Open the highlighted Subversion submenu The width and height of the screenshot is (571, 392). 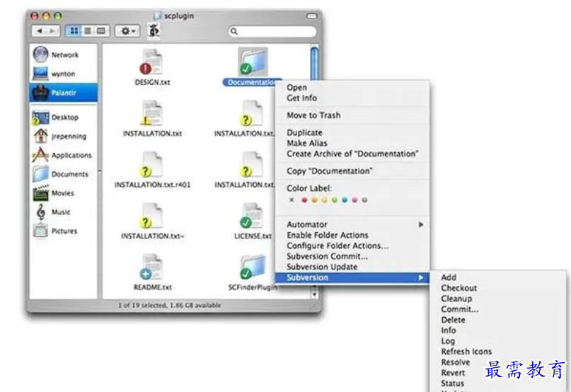click(352, 277)
